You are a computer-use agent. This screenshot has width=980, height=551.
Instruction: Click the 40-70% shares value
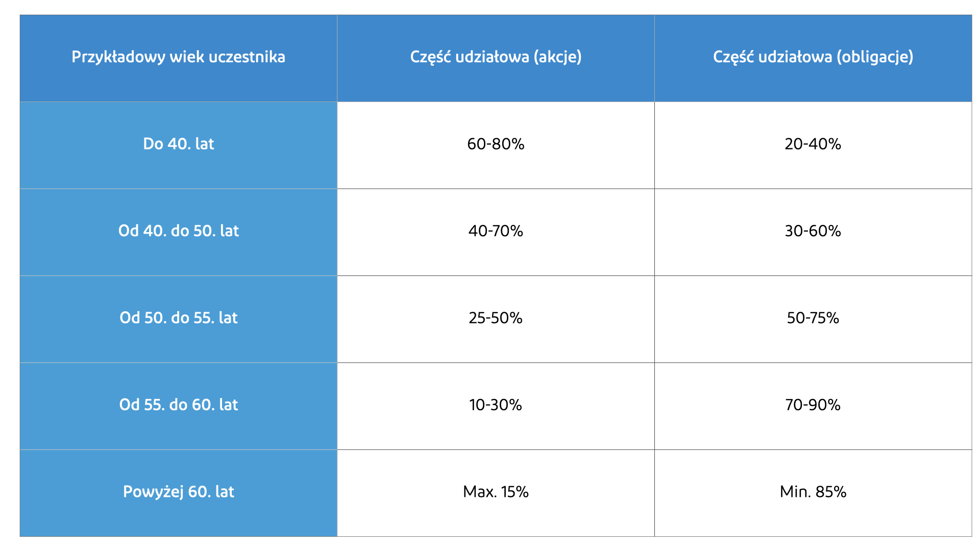pyautogui.click(x=496, y=231)
